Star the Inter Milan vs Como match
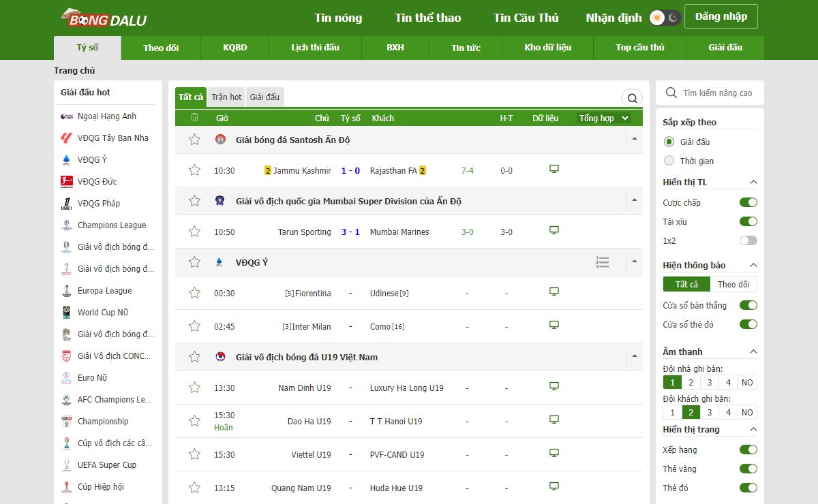This screenshot has width=818, height=504. [x=194, y=326]
